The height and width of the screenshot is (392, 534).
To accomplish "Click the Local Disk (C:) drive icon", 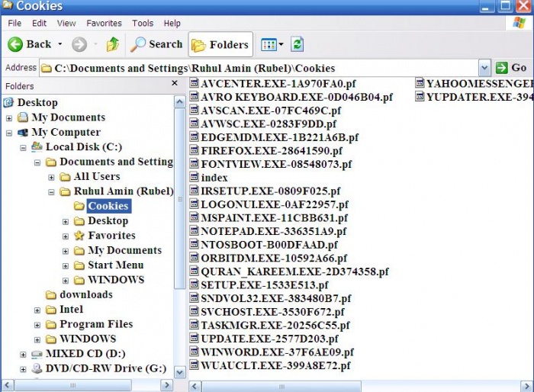I will click(x=37, y=146).
